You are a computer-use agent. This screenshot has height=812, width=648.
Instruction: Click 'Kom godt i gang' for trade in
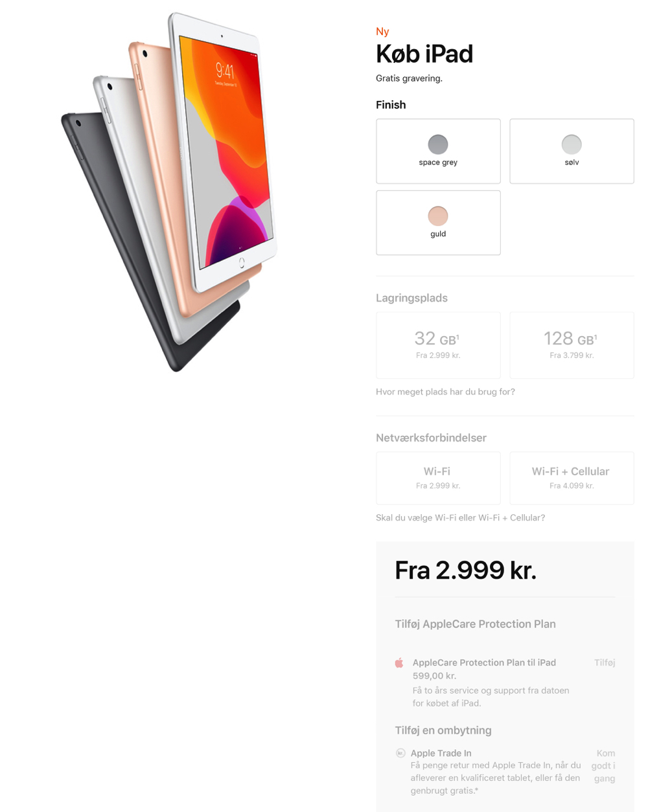tap(604, 765)
